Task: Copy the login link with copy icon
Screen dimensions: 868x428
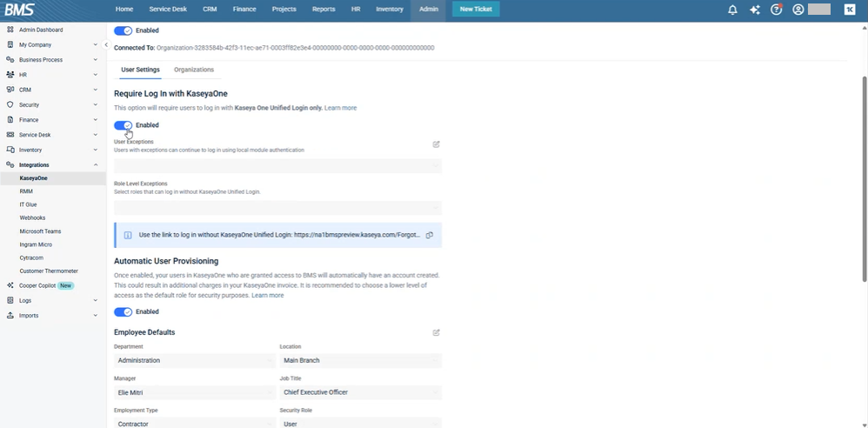Action: (x=430, y=235)
